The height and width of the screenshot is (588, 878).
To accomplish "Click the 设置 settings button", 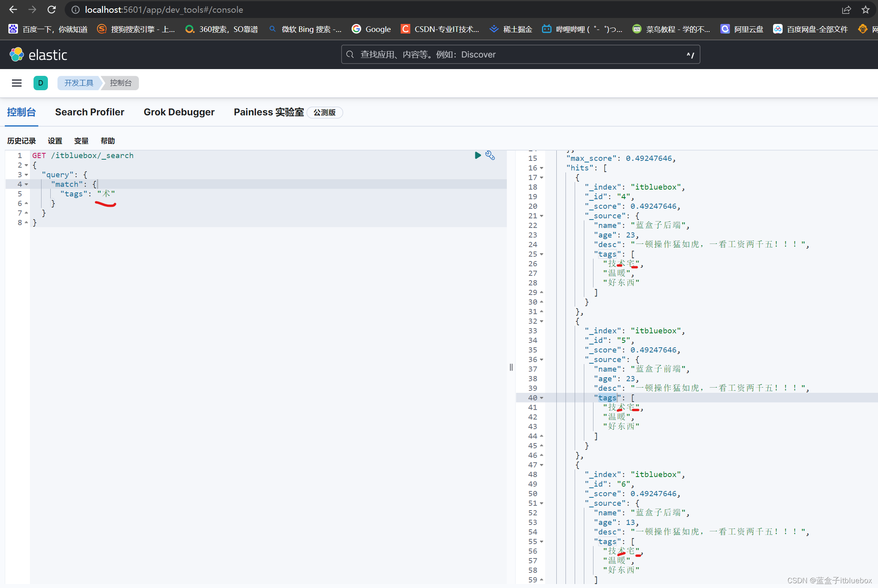I will click(55, 141).
